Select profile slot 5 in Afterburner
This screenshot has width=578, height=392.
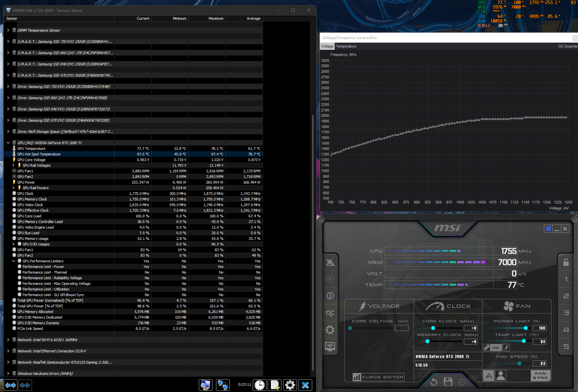[566, 347]
